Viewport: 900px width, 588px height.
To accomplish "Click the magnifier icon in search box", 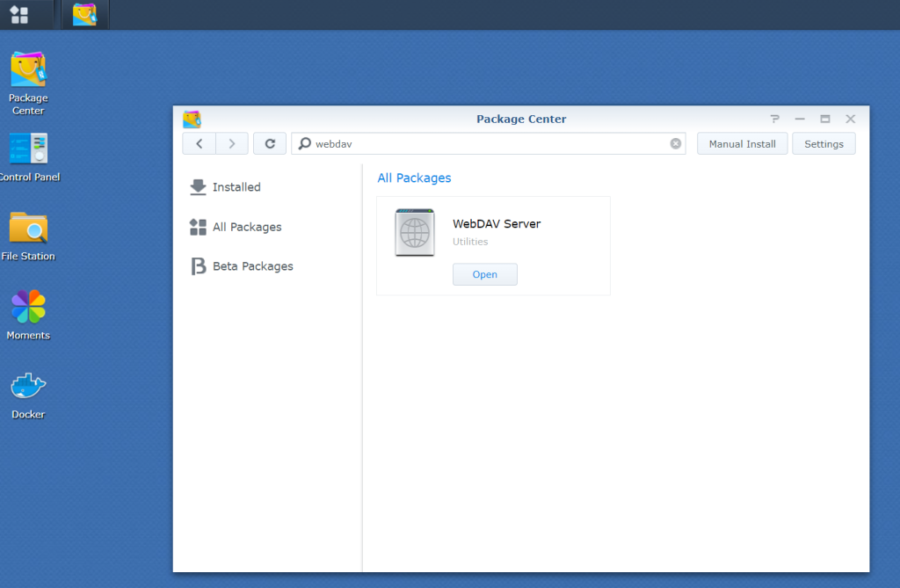I will pos(305,143).
